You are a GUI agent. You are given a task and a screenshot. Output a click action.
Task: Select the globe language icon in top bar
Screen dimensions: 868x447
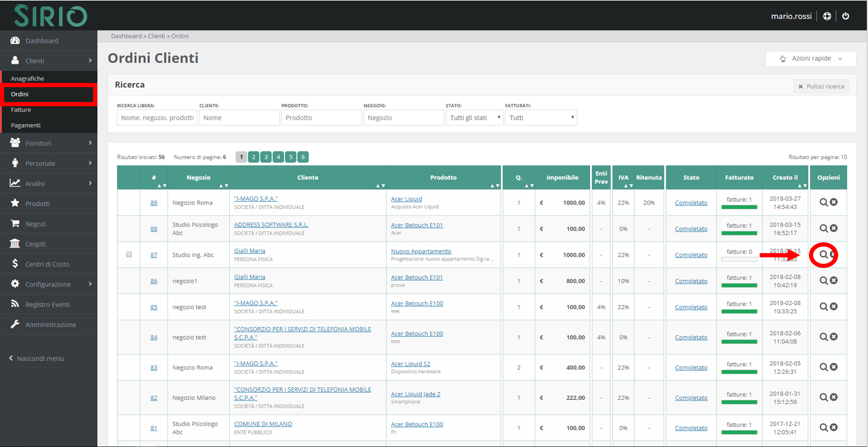[x=827, y=16]
